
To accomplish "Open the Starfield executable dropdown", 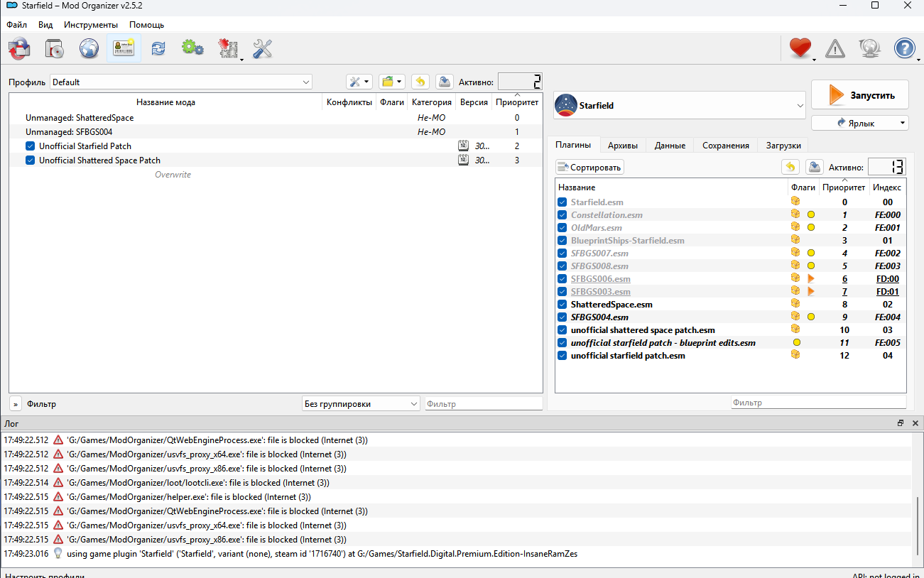I will click(680, 105).
